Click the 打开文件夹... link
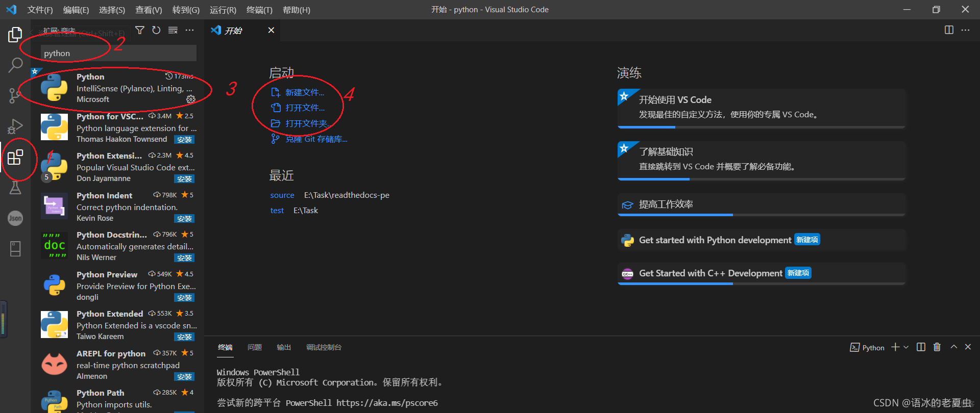980x413 pixels. point(308,123)
